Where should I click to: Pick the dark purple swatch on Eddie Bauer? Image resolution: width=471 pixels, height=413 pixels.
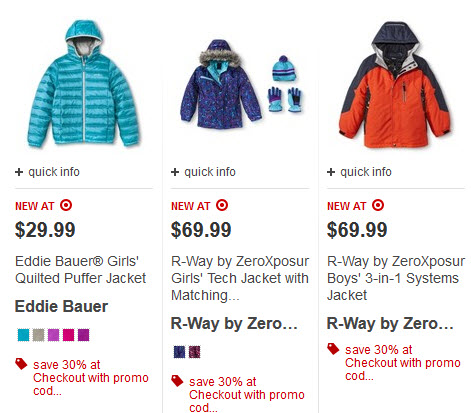click(83, 335)
